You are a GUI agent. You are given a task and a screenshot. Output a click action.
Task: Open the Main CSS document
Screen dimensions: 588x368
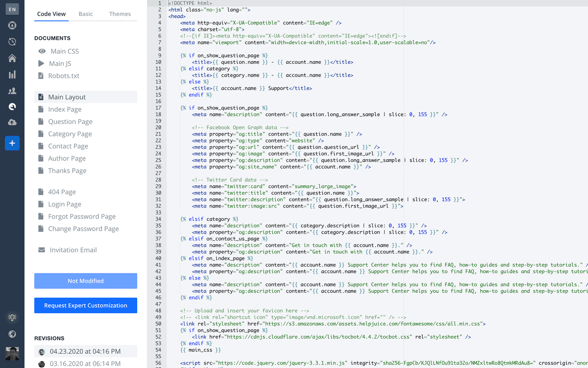tap(64, 51)
